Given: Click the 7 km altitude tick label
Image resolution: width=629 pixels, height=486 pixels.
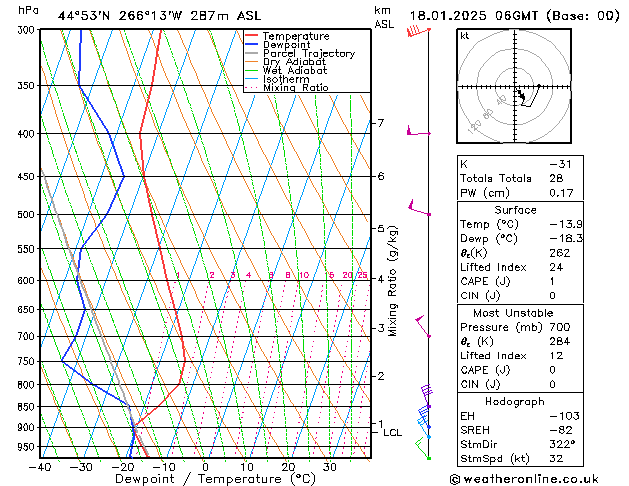Looking at the screenshot, I should coord(381,123).
